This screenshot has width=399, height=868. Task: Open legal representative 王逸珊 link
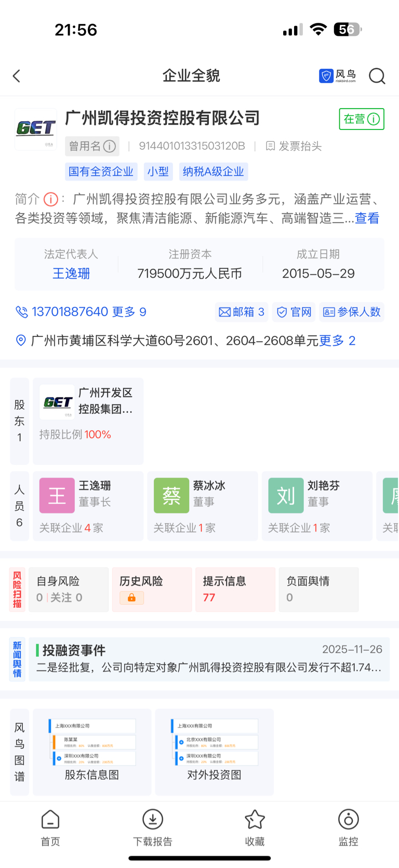coord(71,274)
